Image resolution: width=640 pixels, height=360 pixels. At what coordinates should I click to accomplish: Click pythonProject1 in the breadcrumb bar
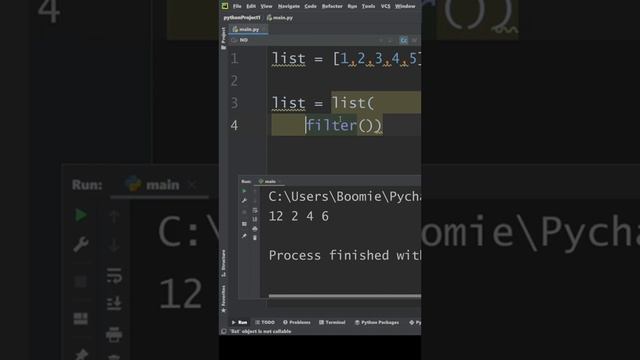tap(242, 18)
